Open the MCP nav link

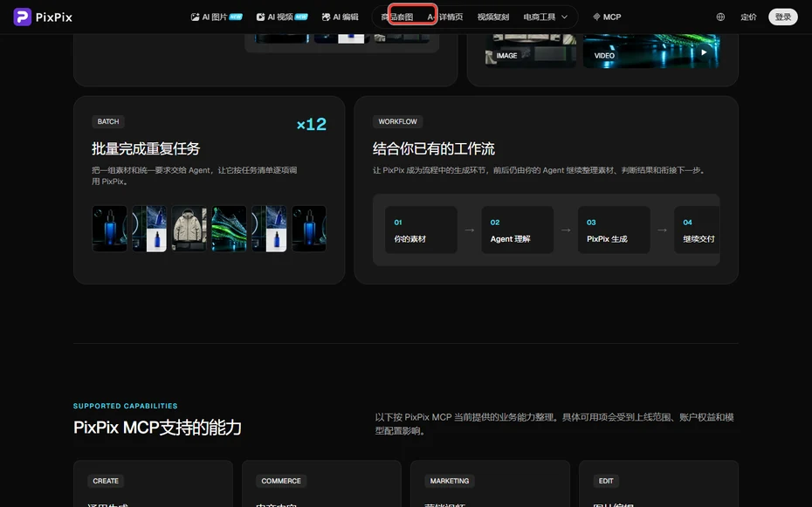[x=607, y=17]
